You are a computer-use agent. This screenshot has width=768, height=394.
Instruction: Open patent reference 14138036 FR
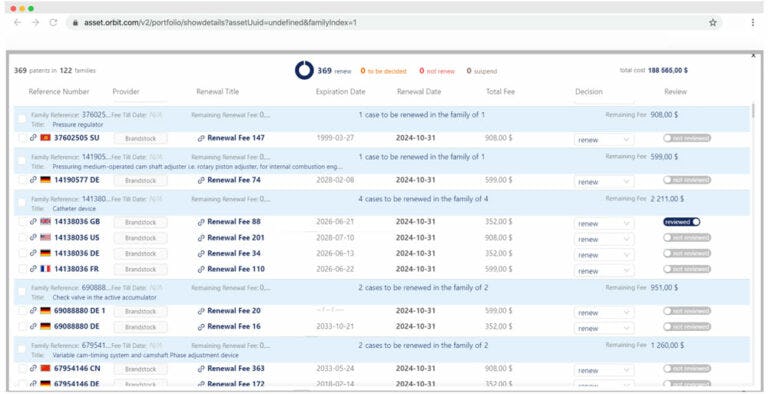76,269
